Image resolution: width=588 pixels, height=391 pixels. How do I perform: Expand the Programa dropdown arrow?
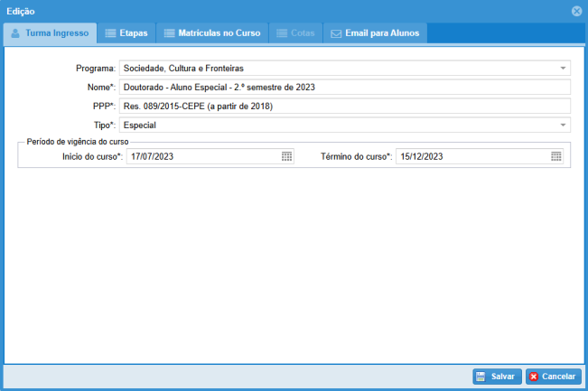563,68
